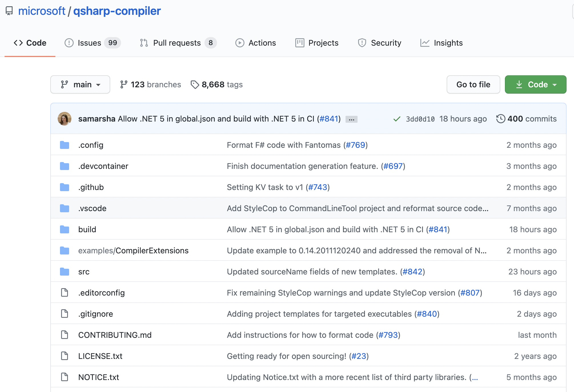Open the CONTRIBUTING.md file
The image size is (574, 392).
click(115, 335)
